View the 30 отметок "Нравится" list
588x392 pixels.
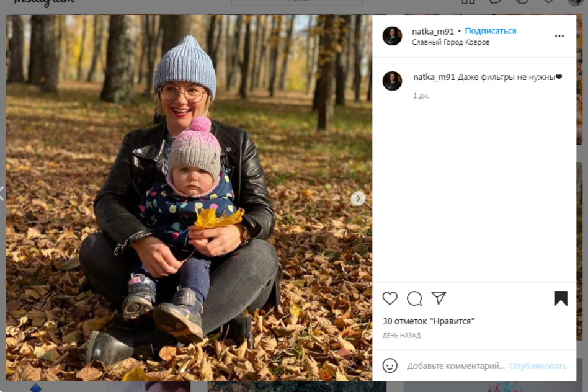point(428,321)
